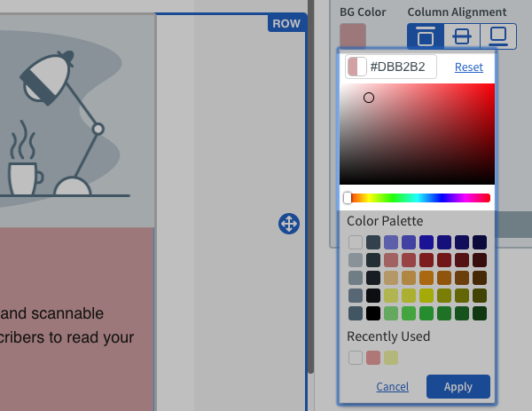Click the round move handle icon on the row
This screenshot has width=532, height=411.
289,224
